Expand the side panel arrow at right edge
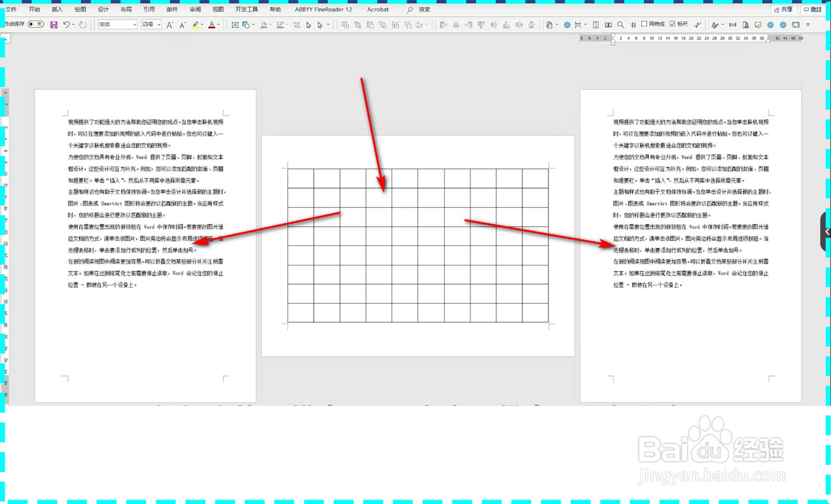Image resolution: width=831 pixels, height=504 pixels. [826, 231]
